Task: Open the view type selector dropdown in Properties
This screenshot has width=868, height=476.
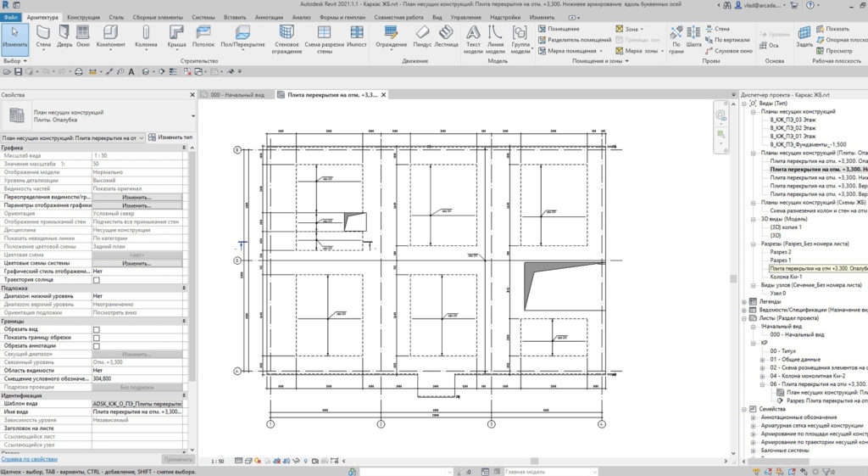Action: (x=141, y=137)
